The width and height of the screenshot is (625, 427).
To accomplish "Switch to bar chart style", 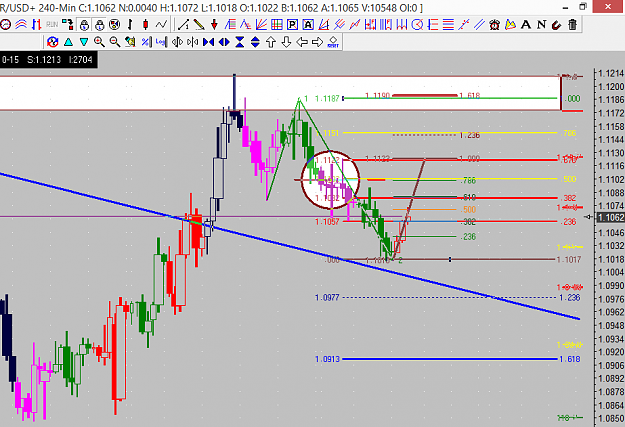I will pos(130,25).
